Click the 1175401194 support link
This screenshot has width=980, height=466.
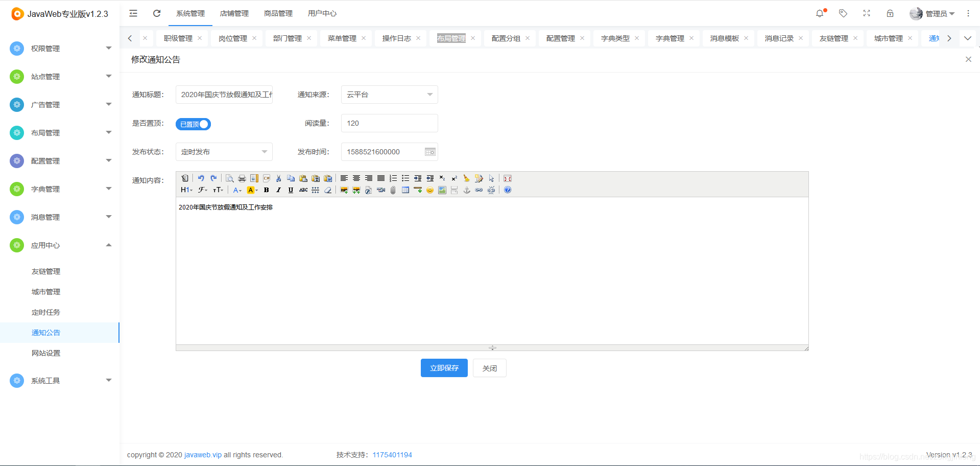tap(392, 455)
